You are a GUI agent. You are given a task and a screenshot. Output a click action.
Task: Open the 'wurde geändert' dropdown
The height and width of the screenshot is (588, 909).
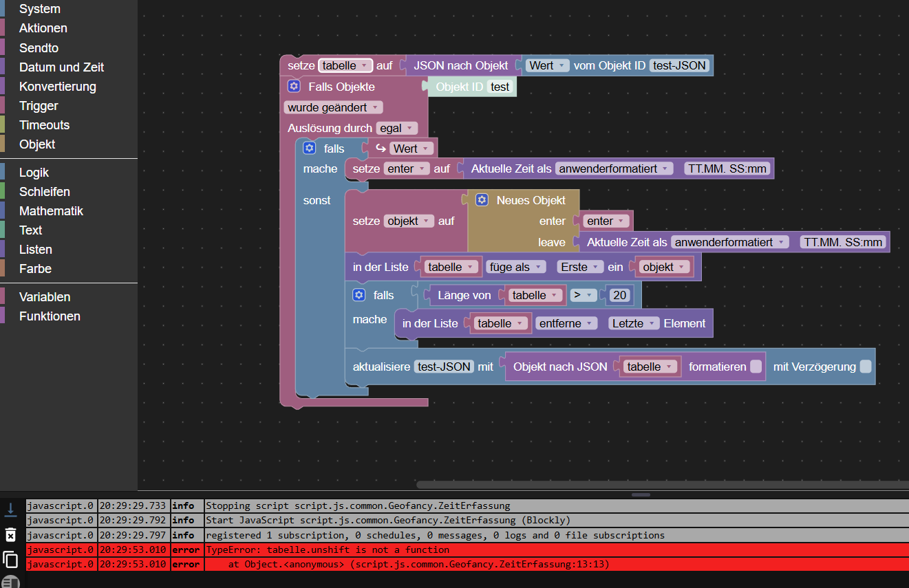point(333,107)
